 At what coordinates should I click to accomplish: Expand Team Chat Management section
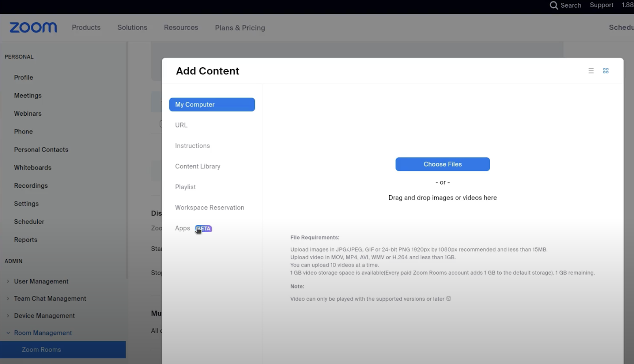tap(8, 298)
